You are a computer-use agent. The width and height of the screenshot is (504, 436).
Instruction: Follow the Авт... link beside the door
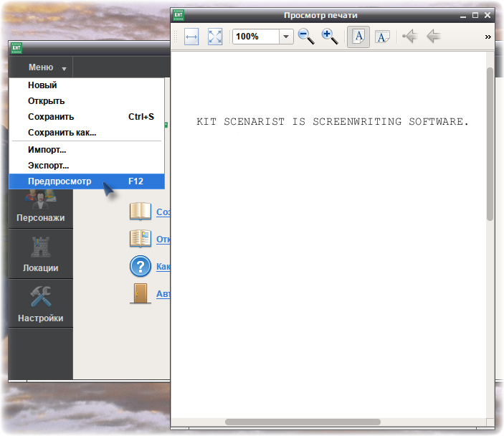point(163,294)
